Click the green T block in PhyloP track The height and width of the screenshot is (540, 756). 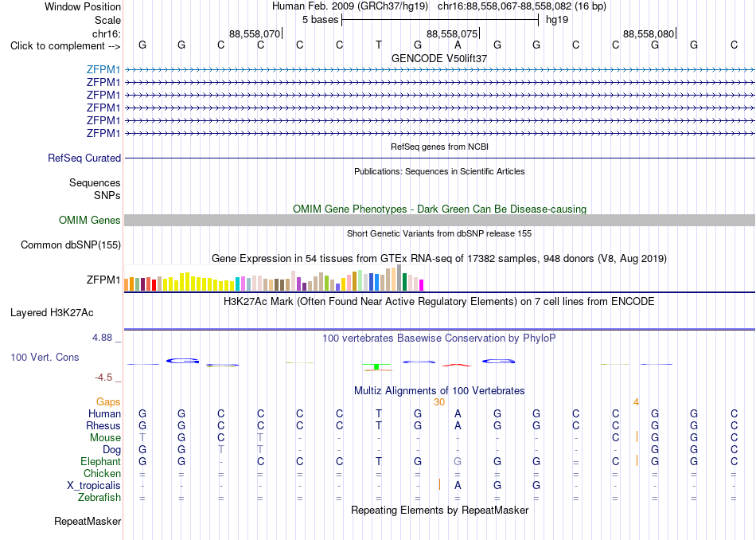click(x=376, y=366)
